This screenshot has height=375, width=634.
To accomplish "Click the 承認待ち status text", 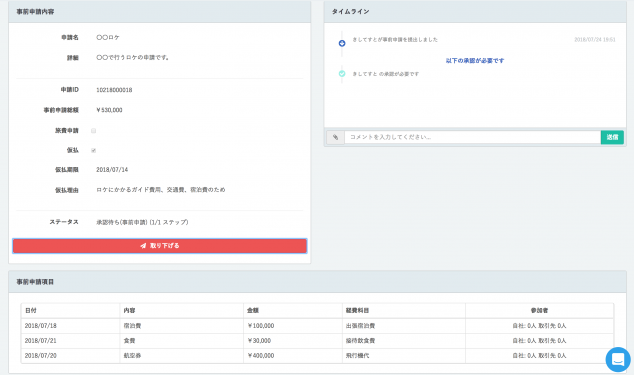I will [x=142, y=222].
